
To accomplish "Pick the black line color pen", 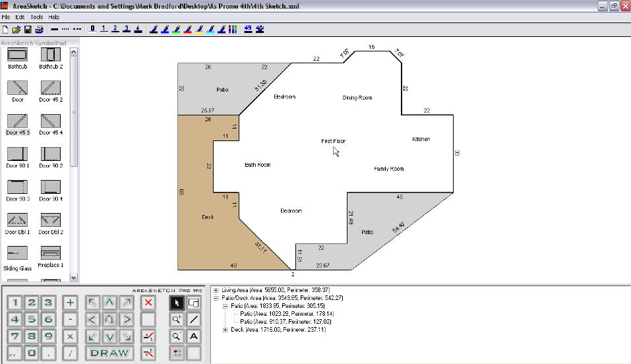I will (x=154, y=29).
